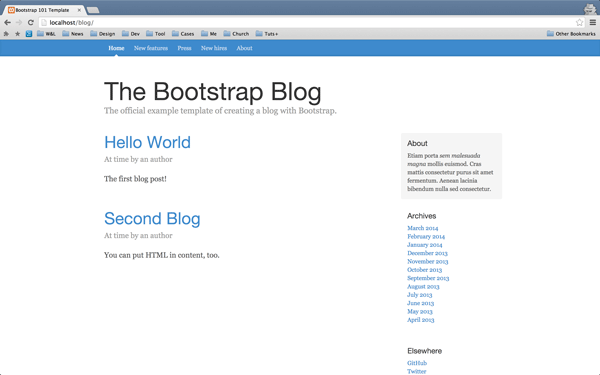This screenshot has height=375, width=600.
Task: Open About in the blog navbar
Action: (x=244, y=48)
